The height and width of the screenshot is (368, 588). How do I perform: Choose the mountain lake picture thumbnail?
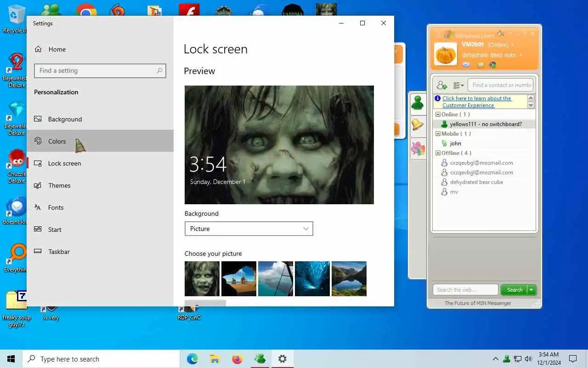point(349,279)
